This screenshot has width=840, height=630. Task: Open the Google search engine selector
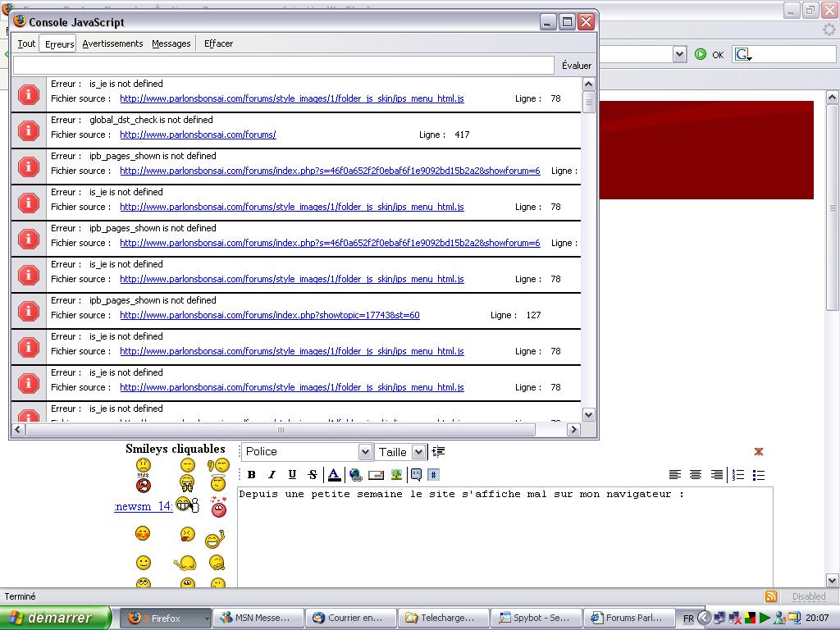pos(743,54)
